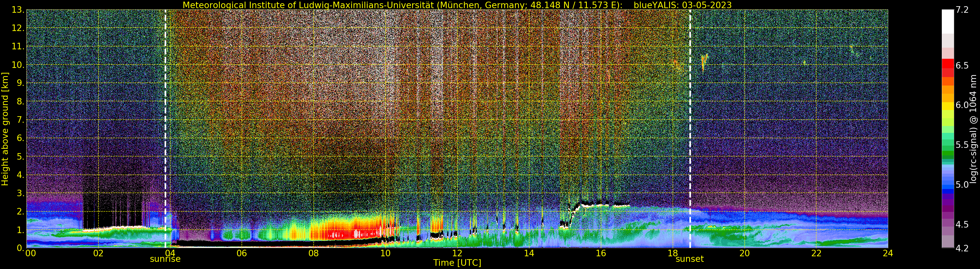Click the 24 tick label on time axis
980x269 pixels.
click(888, 253)
